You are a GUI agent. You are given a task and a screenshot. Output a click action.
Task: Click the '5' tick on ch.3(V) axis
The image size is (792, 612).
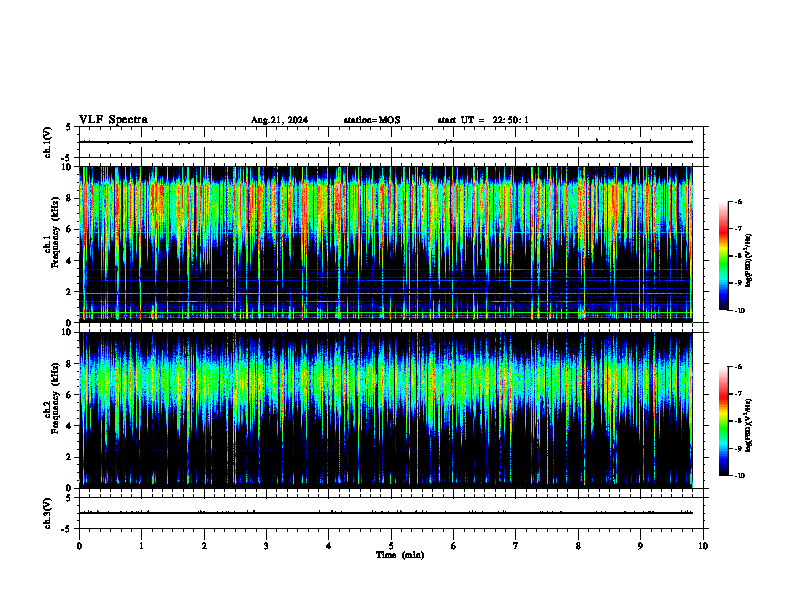click(x=68, y=498)
